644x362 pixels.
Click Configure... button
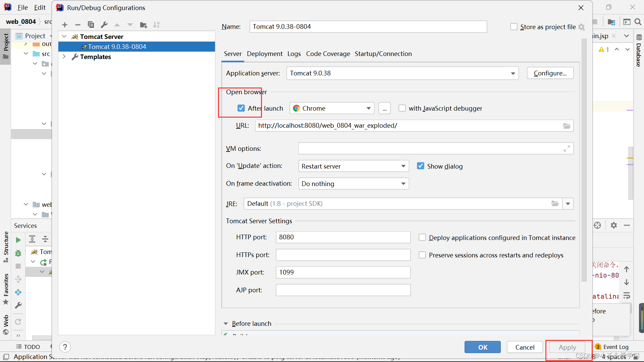click(550, 73)
